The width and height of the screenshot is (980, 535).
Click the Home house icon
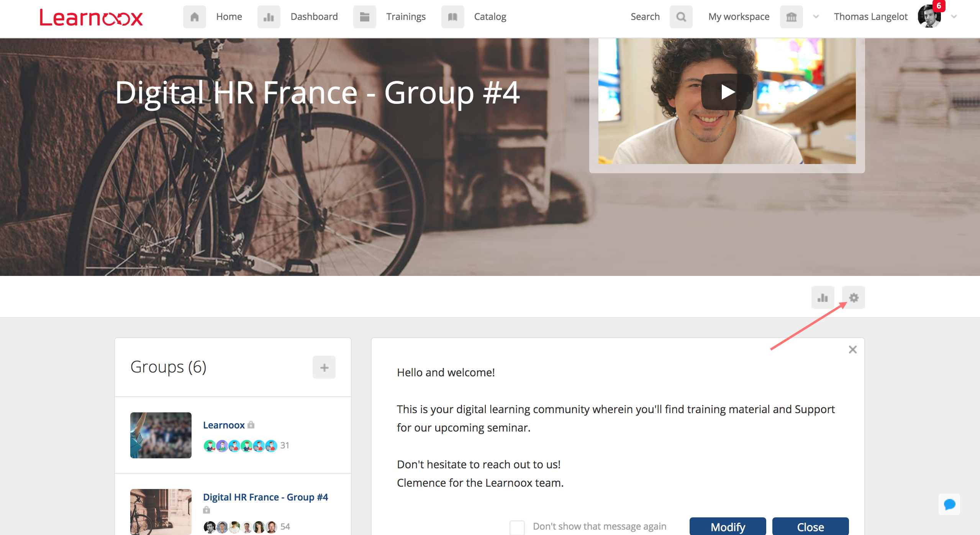(194, 17)
